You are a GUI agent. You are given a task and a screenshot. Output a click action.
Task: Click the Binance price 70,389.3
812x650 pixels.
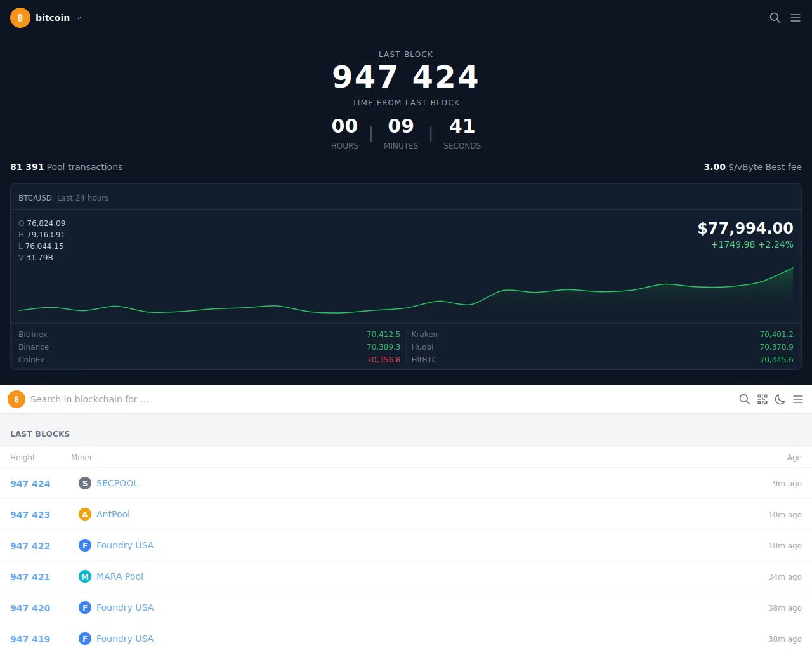pos(383,347)
